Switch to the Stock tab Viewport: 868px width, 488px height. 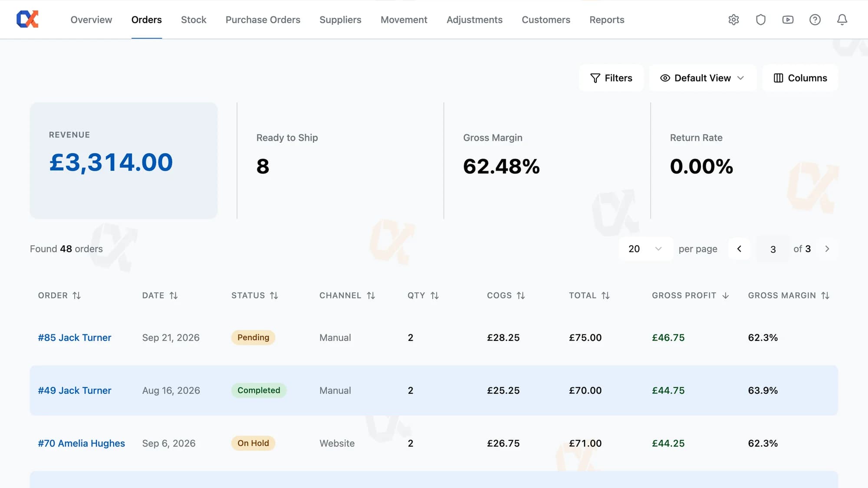194,20
